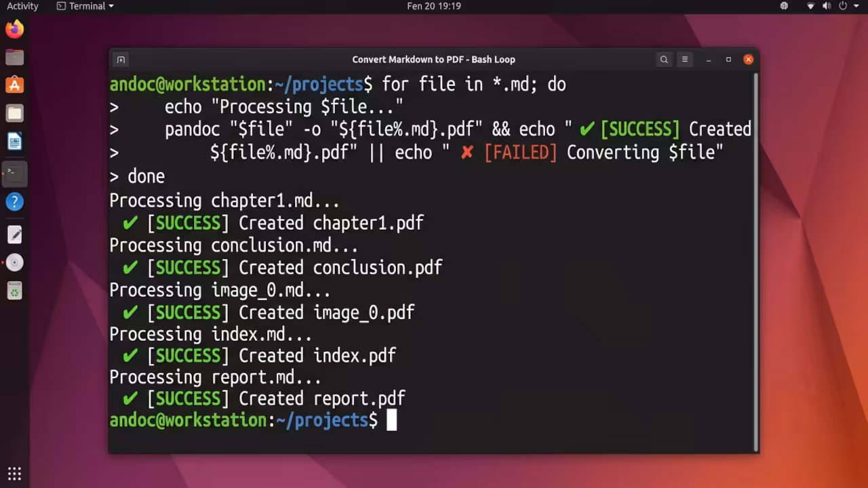Click the 'Processing image_0.md...' line
Screen dimensions: 868x488
[x=220, y=290]
